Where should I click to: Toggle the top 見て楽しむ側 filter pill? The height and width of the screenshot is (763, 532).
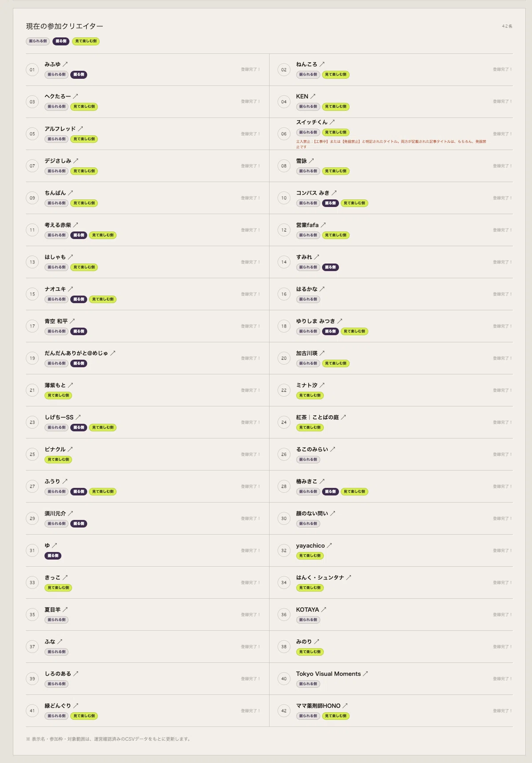tap(86, 41)
